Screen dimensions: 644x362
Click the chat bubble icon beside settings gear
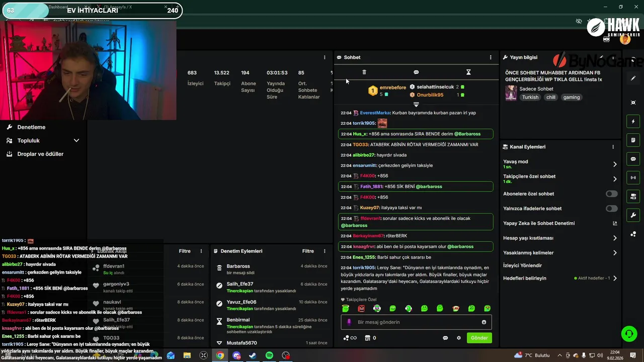point(445,338)
